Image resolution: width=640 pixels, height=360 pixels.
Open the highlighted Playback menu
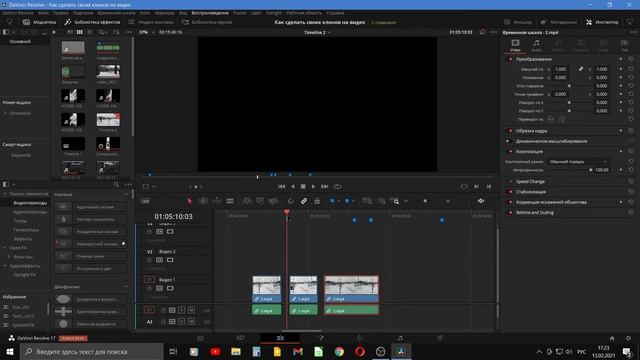pos(210,13)
